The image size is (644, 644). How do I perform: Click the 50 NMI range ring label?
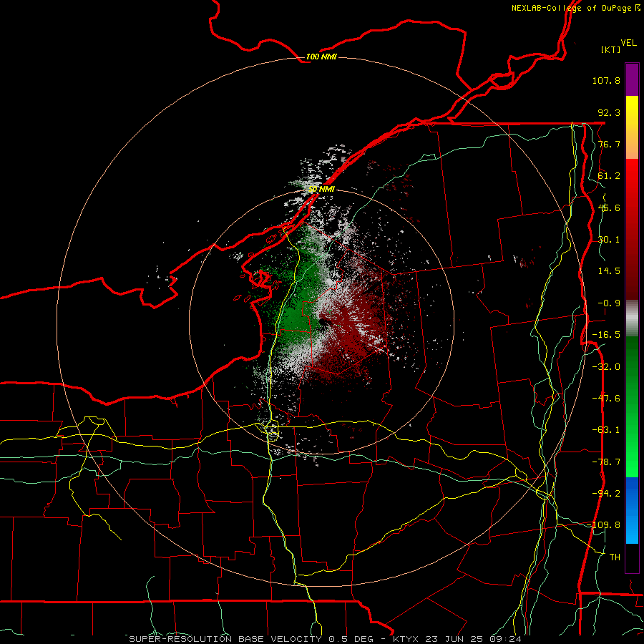(321, 189)
